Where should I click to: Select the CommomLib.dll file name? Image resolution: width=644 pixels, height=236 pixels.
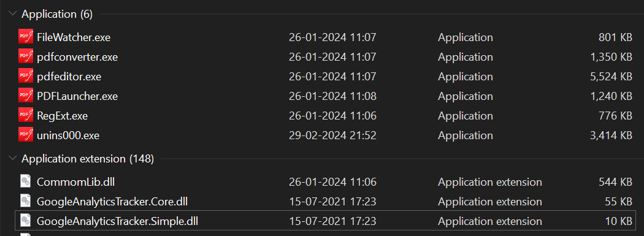75,182
